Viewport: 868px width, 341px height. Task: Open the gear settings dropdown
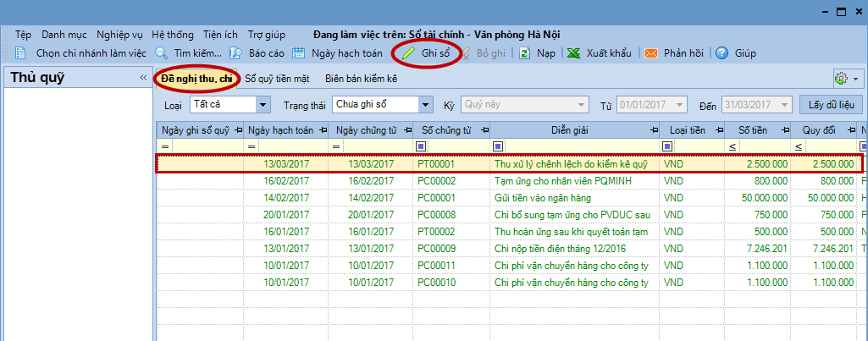[x=845, y=78]
